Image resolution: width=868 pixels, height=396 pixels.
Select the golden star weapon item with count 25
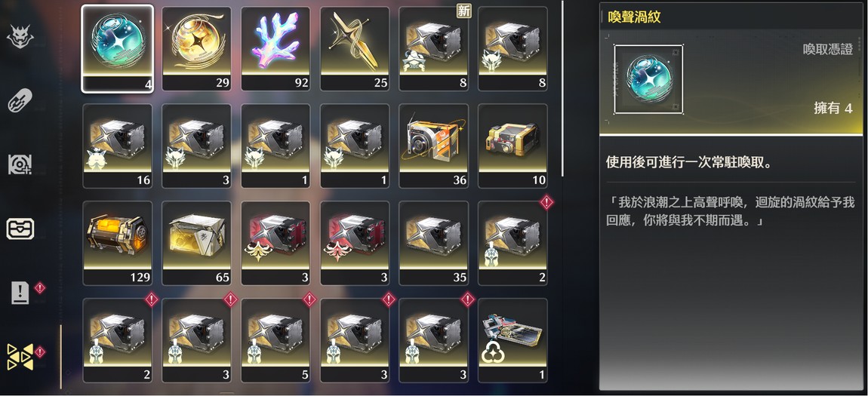click(355, 49)
